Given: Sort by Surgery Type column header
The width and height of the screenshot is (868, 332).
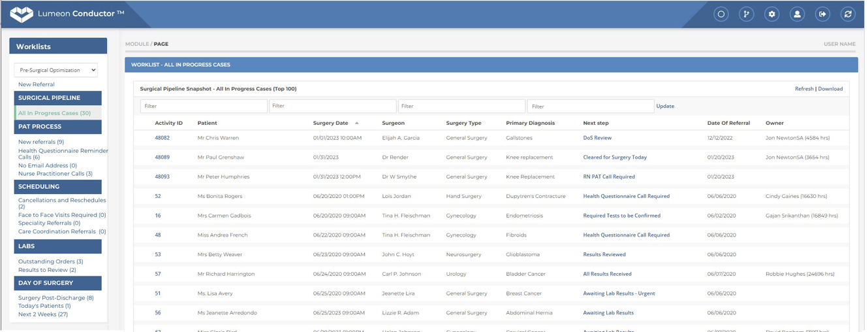Looking at the screenshot, I should click(465, 124).
